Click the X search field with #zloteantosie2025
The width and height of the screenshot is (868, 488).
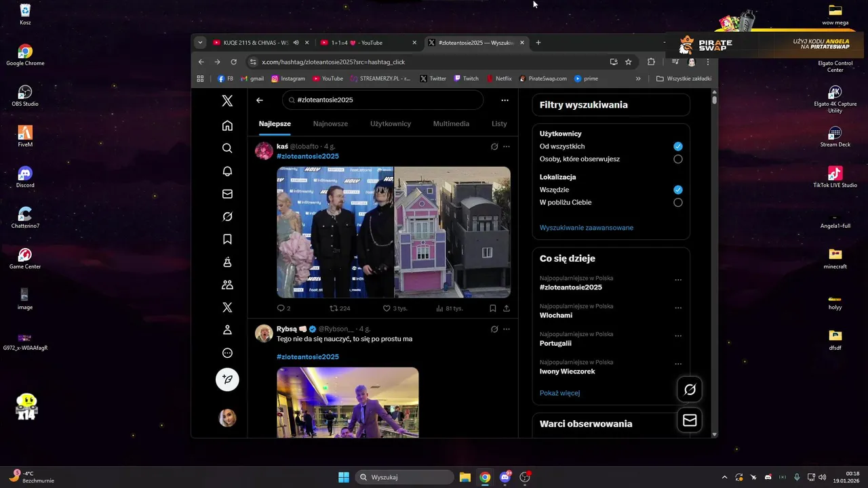click(382, 100)
